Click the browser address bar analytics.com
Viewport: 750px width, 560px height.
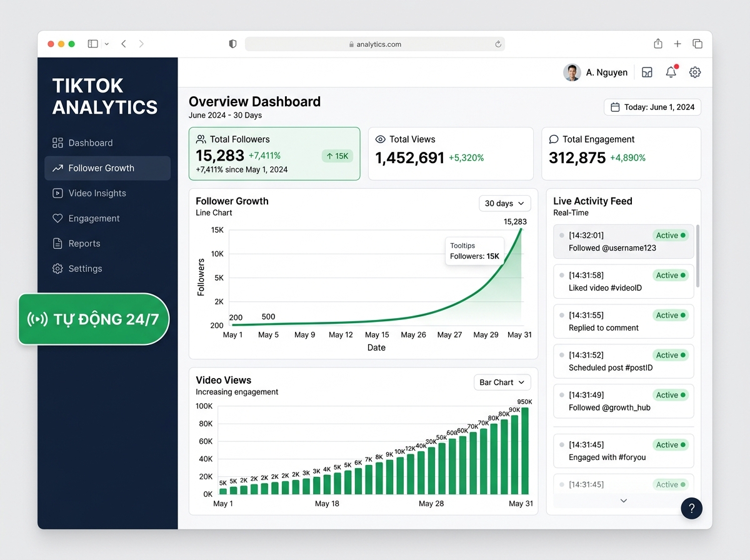pyautogui.click(x=375, y=44)
